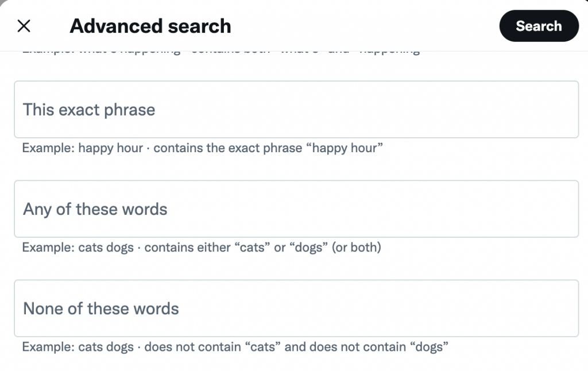Select the "This exact phrase" input field
The image size is (588, 371).
coord(296,109)
